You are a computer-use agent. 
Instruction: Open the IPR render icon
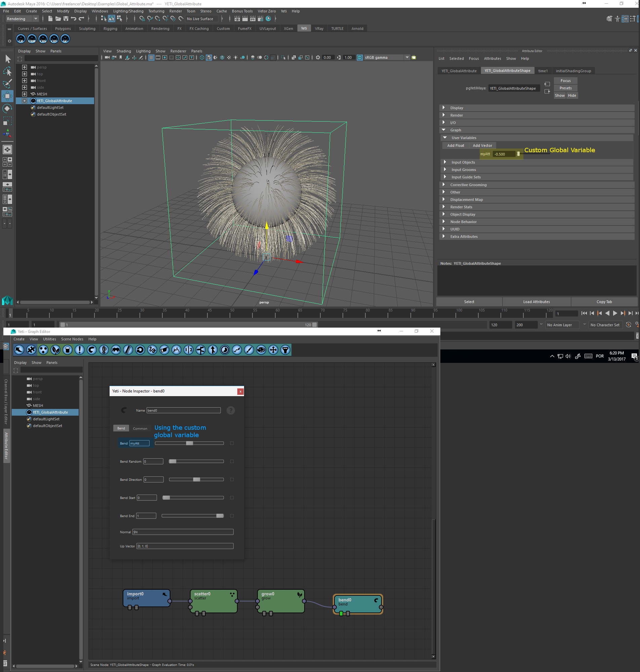click(x=252, y=19)
